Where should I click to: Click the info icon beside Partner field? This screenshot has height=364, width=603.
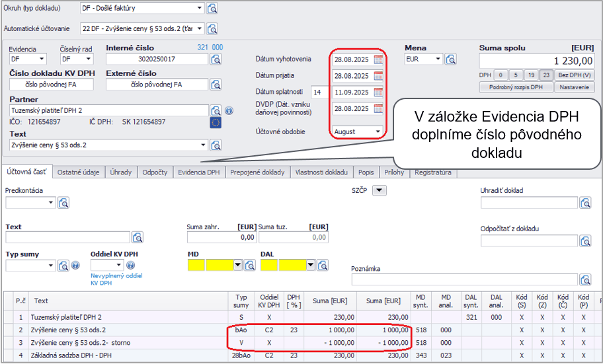coord(229,111)
